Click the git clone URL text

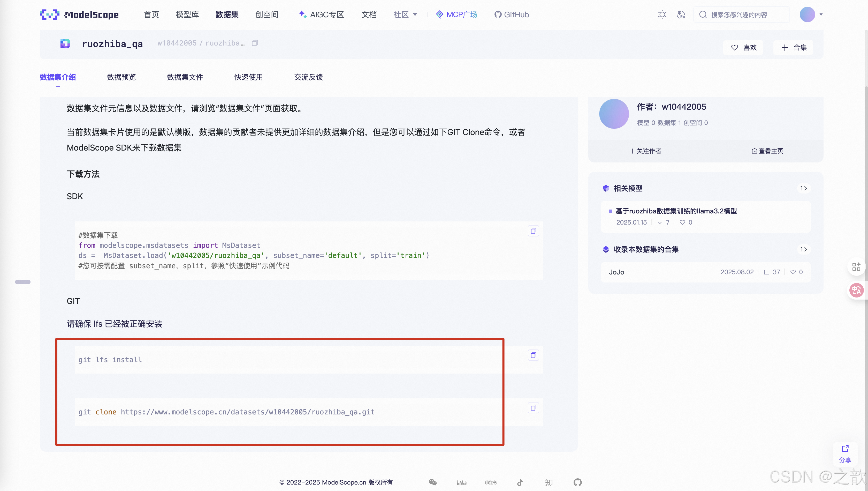248,412
